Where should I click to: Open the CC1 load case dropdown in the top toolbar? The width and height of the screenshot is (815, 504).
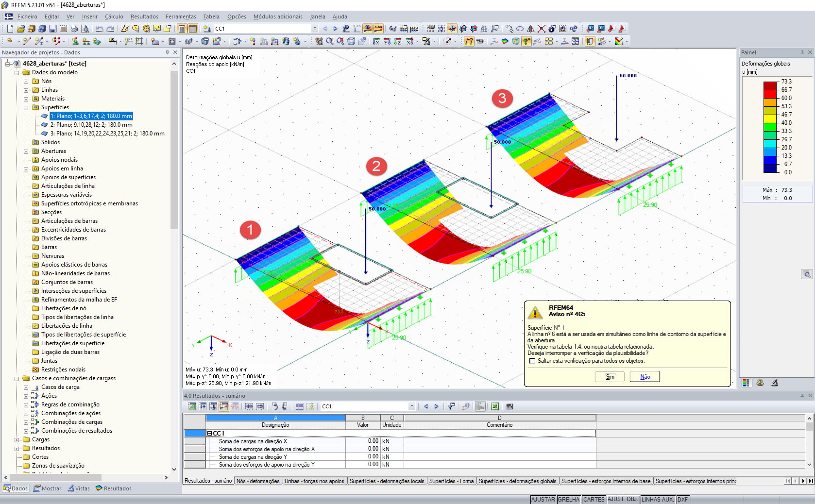coord(315,29)
